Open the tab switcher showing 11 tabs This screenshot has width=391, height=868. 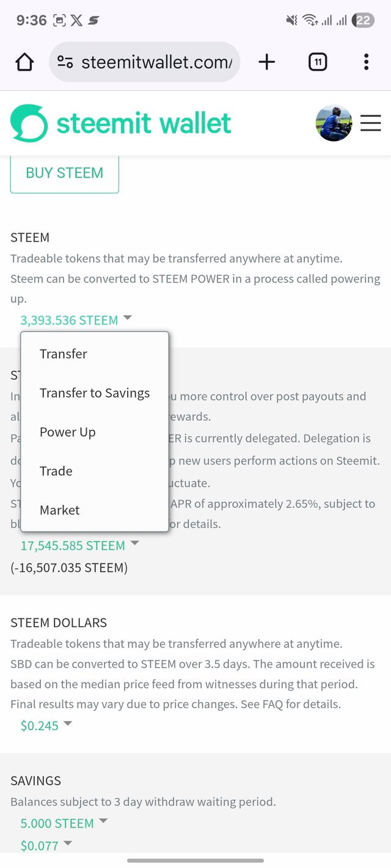[x=317, y=62]
